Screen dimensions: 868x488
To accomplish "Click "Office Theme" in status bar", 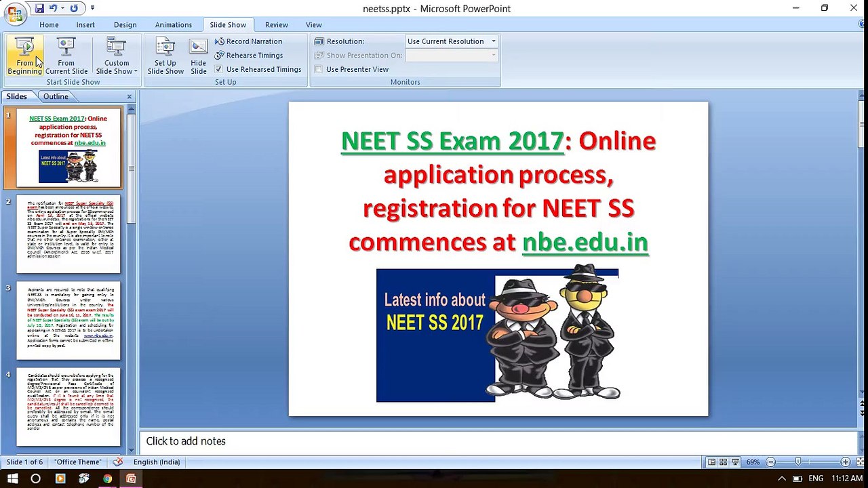I will pyautogui.click(x=78, y=462).
